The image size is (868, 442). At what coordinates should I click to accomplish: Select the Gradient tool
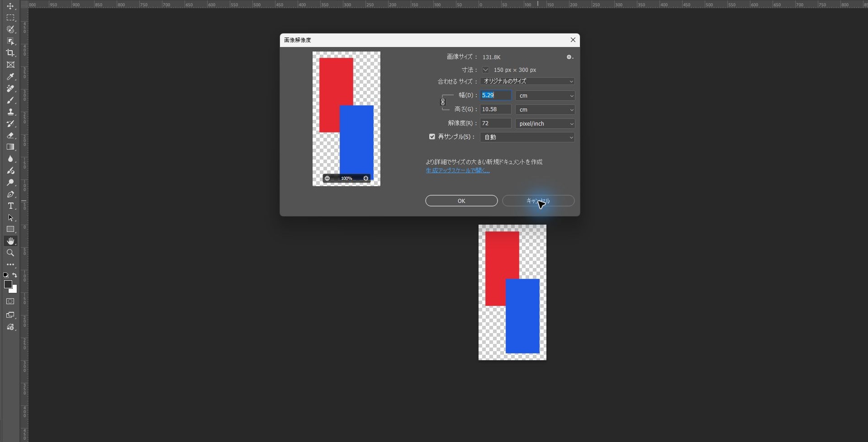point(10,147)
